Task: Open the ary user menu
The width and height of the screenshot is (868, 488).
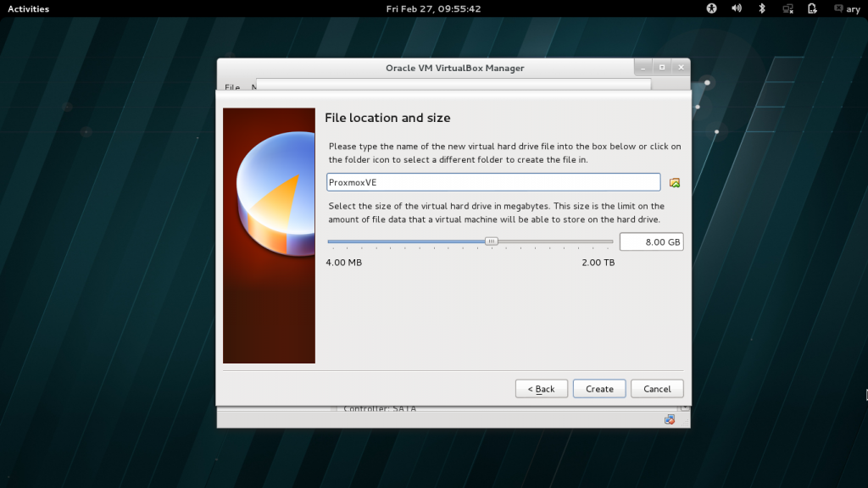Action: tap(847, 8)
